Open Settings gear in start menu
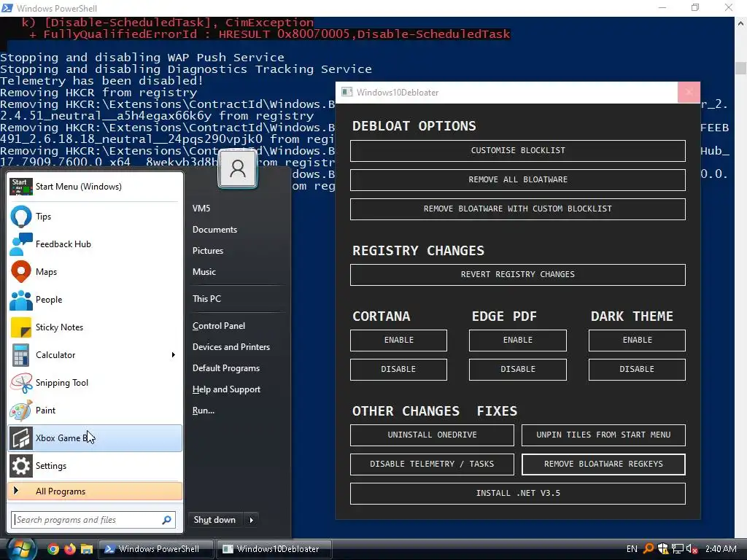 [x=21, y=466]
